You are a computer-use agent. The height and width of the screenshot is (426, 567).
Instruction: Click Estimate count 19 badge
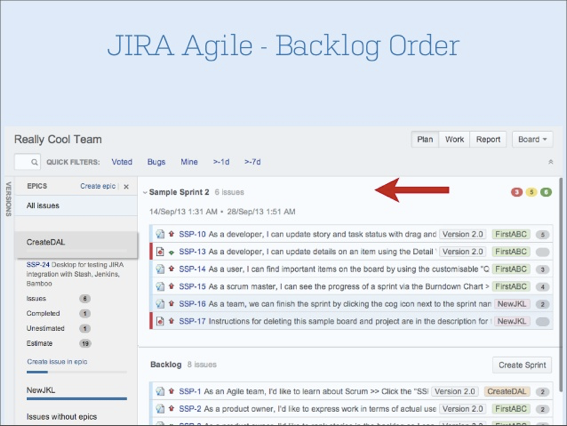[x=85, y=344]
